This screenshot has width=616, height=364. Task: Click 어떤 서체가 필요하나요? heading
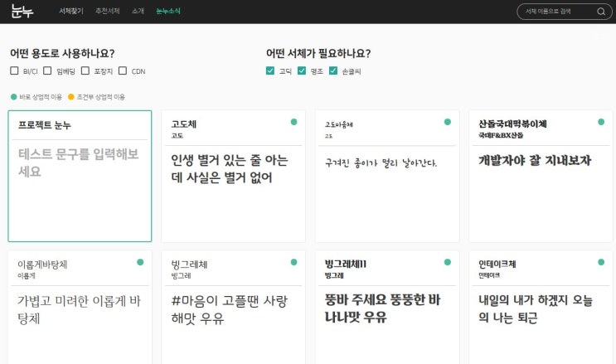[318, 53]
